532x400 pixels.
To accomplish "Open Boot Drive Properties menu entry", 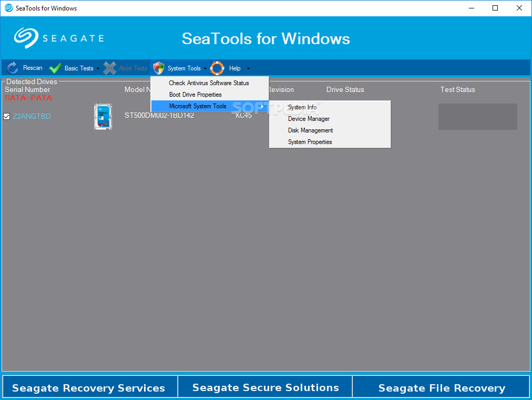I will coord(210,95).
